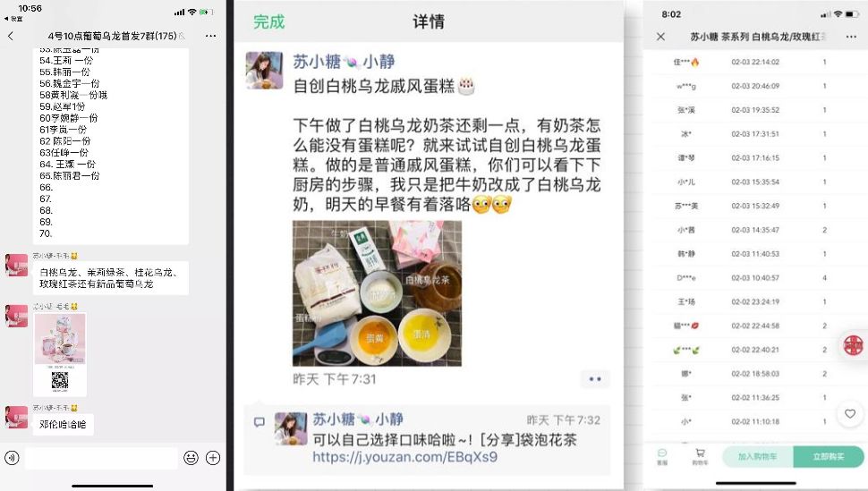Tap the customer service icon
Image resolution: width=868 pixels, height=491 pixels.
coord(662,456)
